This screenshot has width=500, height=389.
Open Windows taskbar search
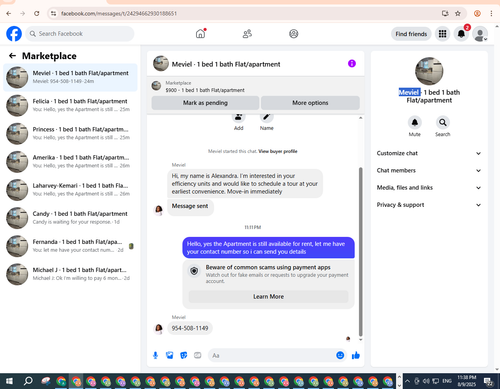(28, 381)
